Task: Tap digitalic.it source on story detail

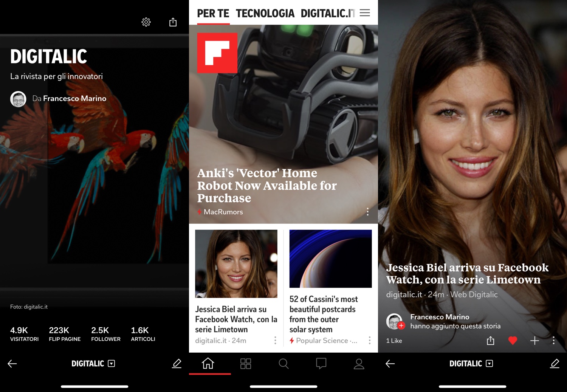Action: click(x=404, y=294)
